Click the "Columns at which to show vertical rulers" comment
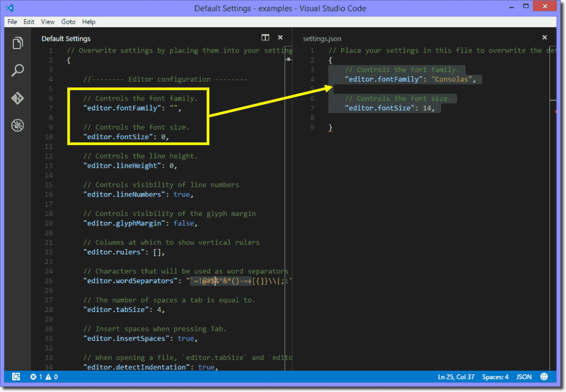The image size is (566, 392). pyautogui.click(x=171, y=242)
